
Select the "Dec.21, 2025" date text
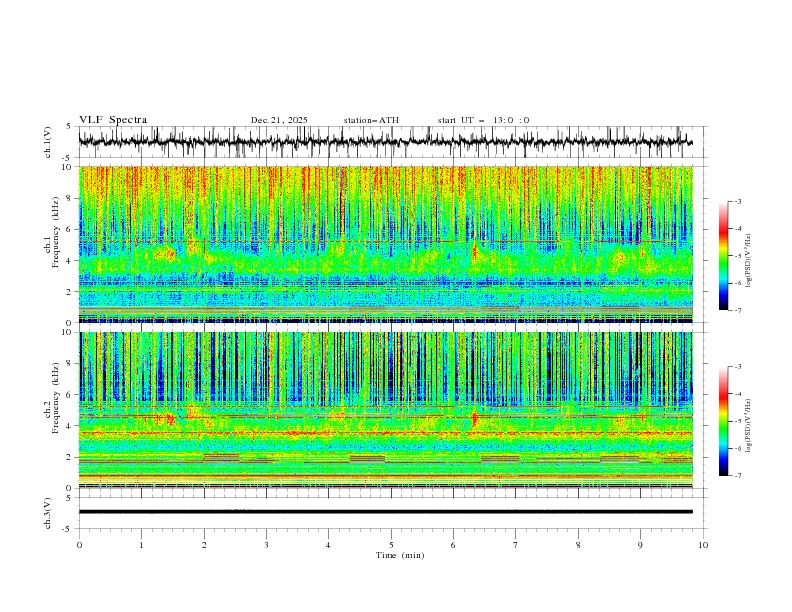(279, 120)
